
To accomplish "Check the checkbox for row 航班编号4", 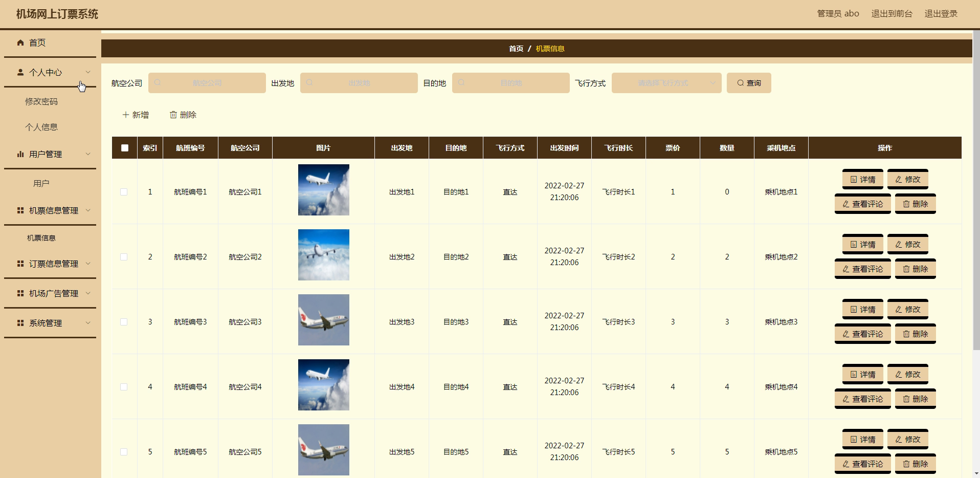I will tap(124, 387).
